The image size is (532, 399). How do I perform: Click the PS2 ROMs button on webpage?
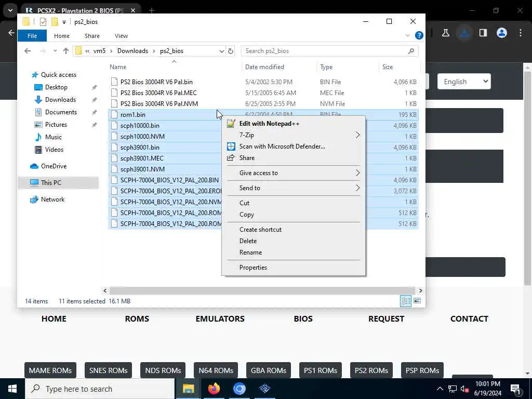click(x=371, y=370)
